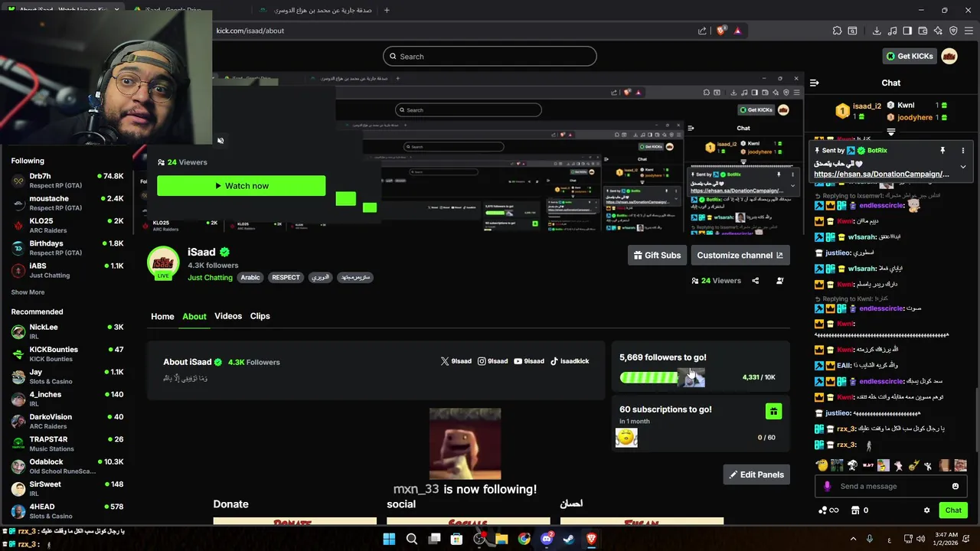
Task: Open Steam from the taskbar
Action: tap(569, 539)
